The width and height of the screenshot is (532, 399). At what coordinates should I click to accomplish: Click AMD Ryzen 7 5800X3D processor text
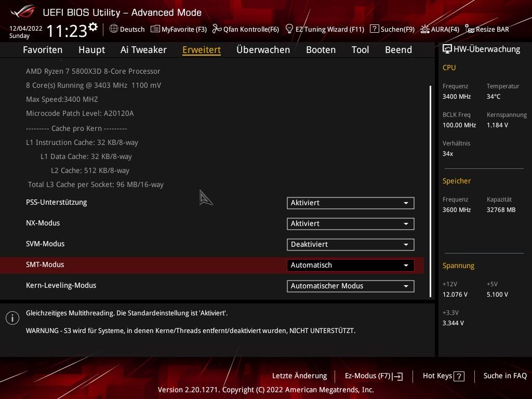point(93,71)
